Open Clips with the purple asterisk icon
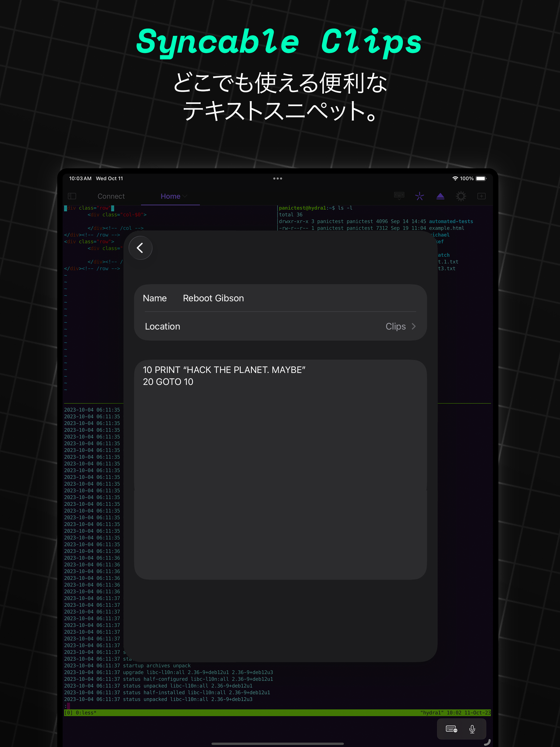560x747 pixels. (419, 196)
